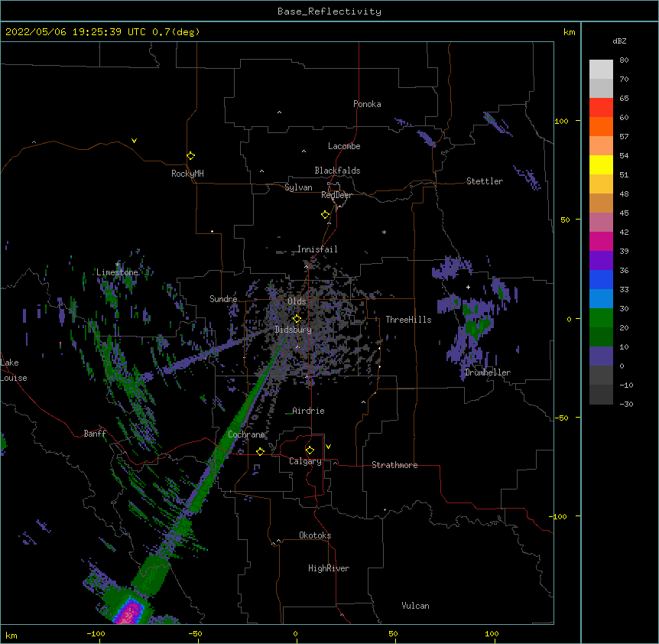Viewport: 659px width, 644px height.
Task: Click the yellow diamond marker above Calgary
Action: (x=310, y=450)
